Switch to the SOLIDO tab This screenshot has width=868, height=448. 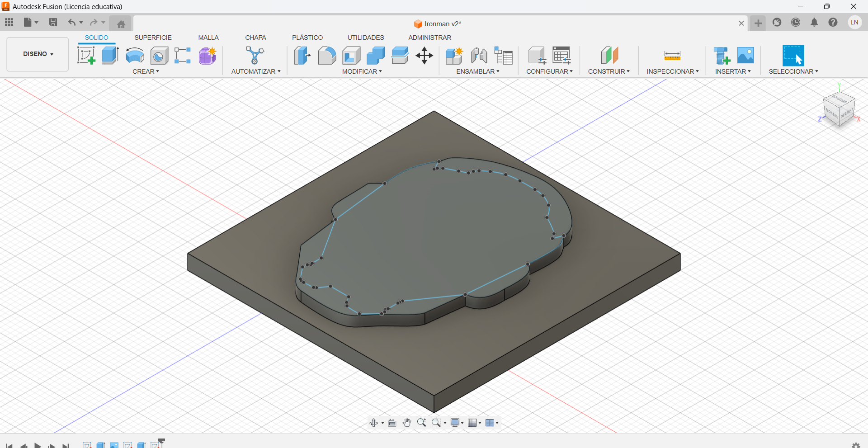coord(97,38)
